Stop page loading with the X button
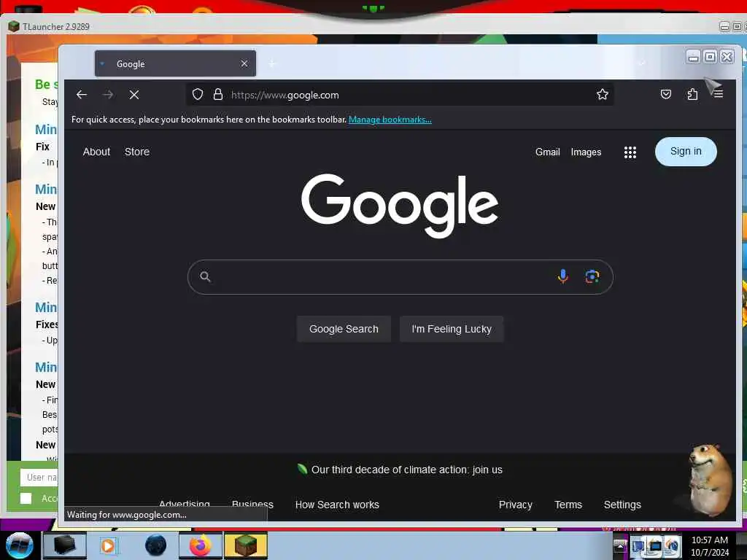 [x=134, y=95]
